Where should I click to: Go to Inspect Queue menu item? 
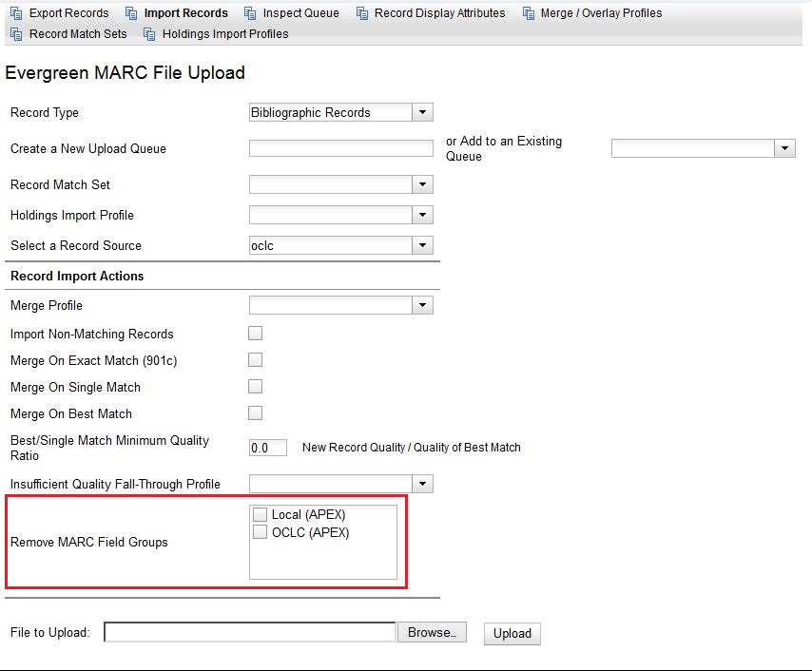[x=300, y=13]
